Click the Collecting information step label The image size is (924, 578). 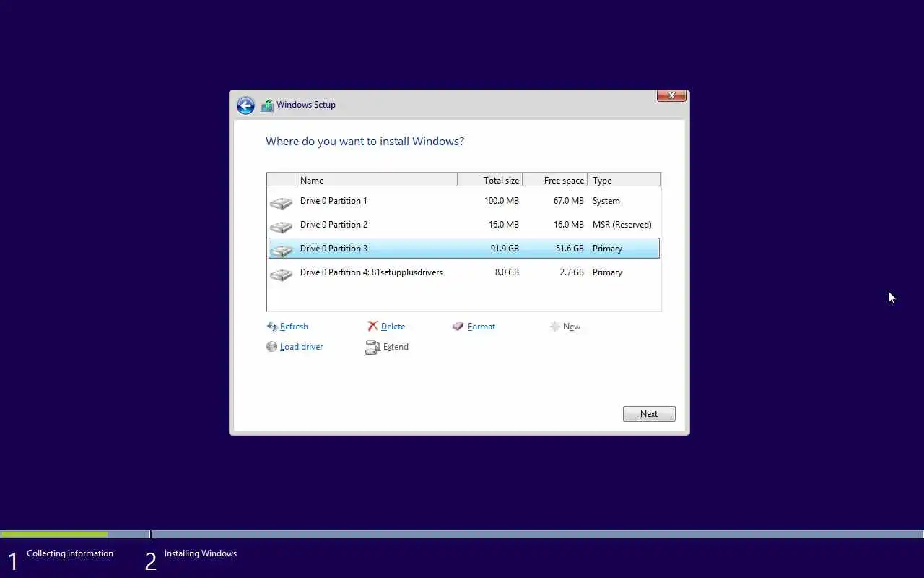(70, 553)
